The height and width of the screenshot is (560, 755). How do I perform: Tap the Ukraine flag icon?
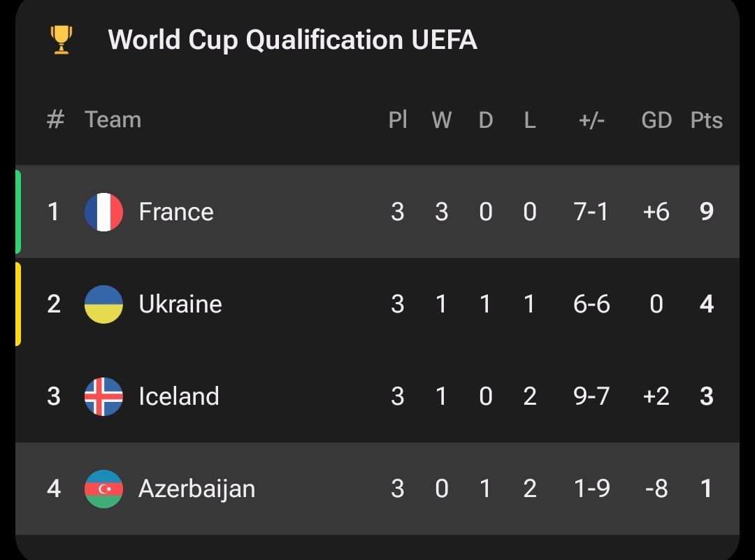click(x=103, y=304)
